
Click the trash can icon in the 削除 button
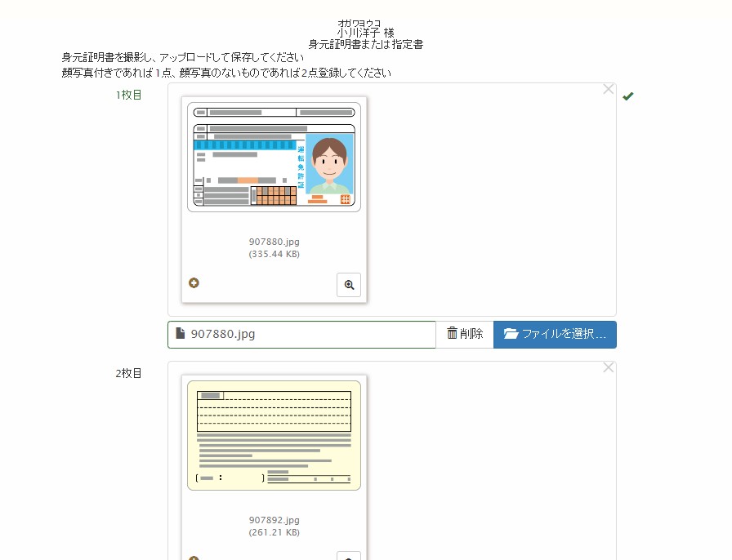[452, 333]
